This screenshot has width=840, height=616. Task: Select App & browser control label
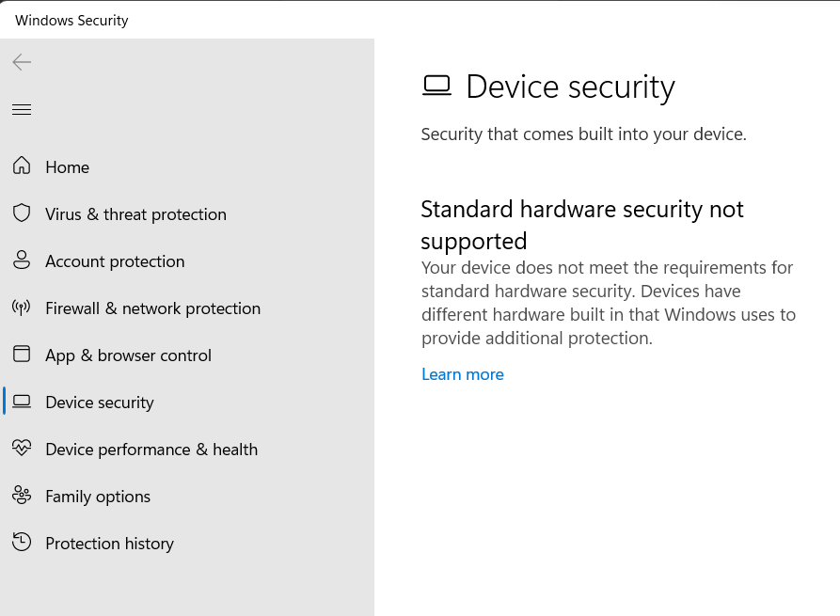(128, 355)
